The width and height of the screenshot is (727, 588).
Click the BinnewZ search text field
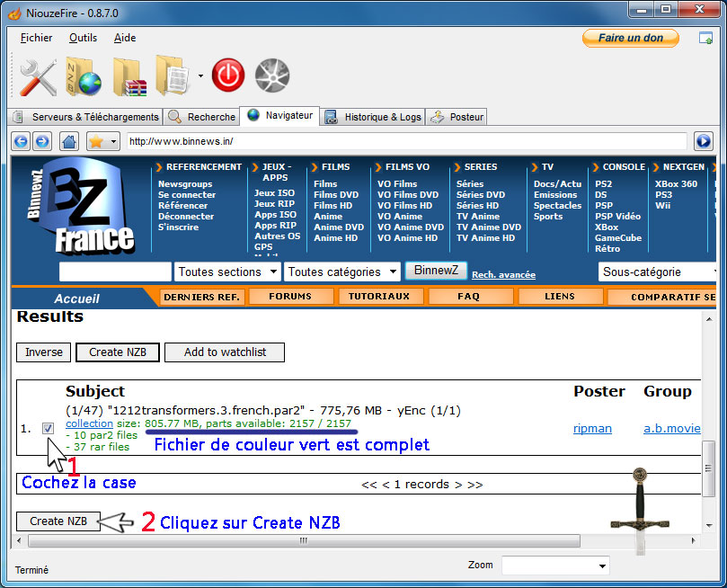(x=115, y=272)
